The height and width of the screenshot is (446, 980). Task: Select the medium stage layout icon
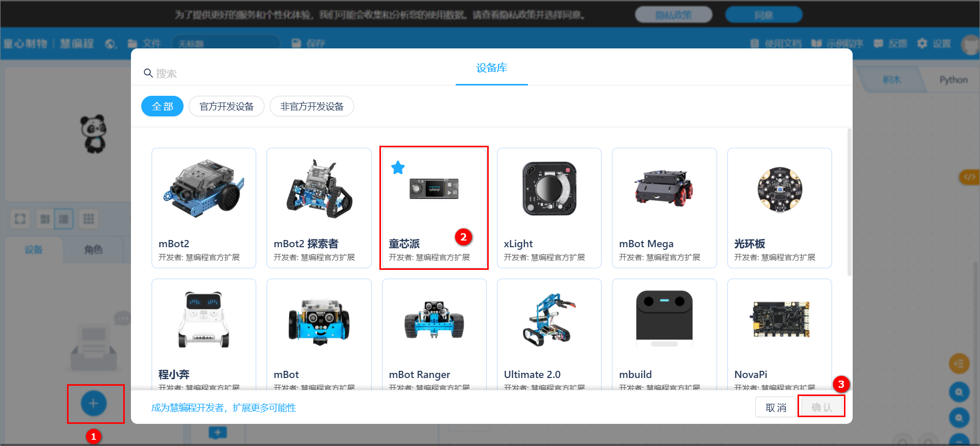(64, 219)
